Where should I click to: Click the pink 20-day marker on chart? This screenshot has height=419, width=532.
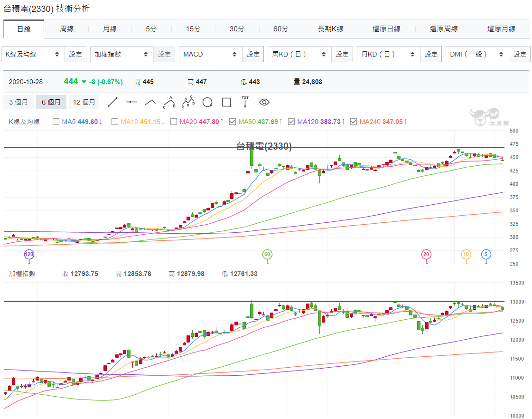(x=426, y=254)
